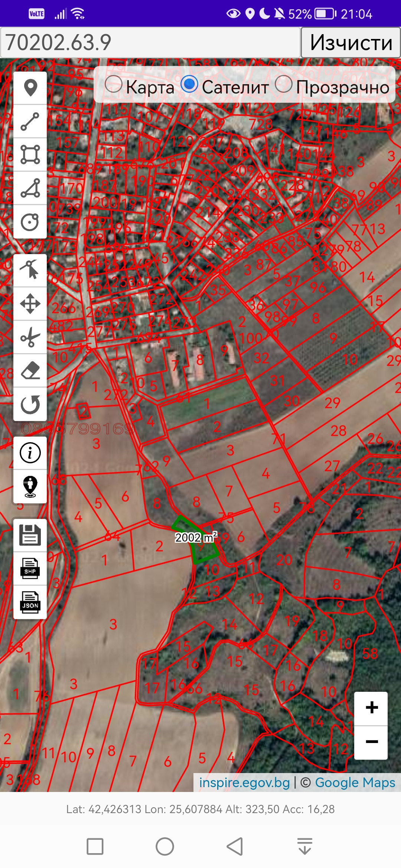Select the eraser tool
The width and height of the screenshot is (401, 868).
[30, 371]
